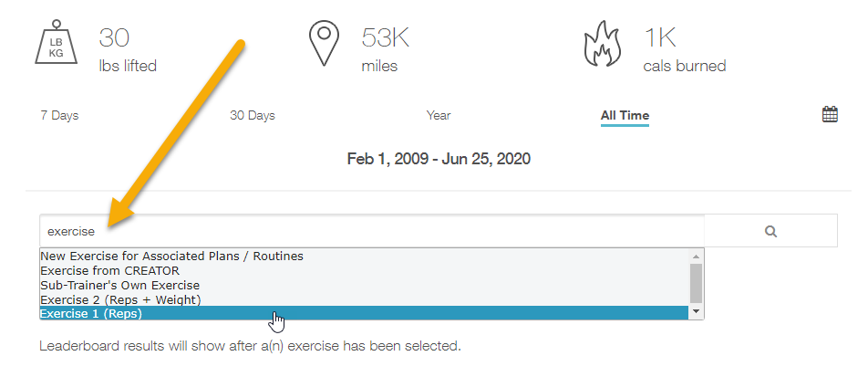This screenshot has width=868, height=377.
Task: Click the weight LB/KG icon
Action: [57, 44]
